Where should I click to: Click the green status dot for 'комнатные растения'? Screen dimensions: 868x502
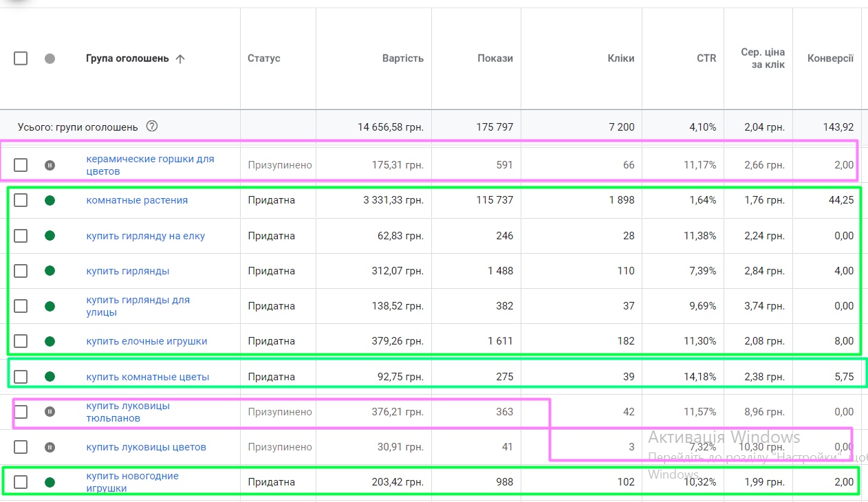pyautogui.click(x=50, y=201)
